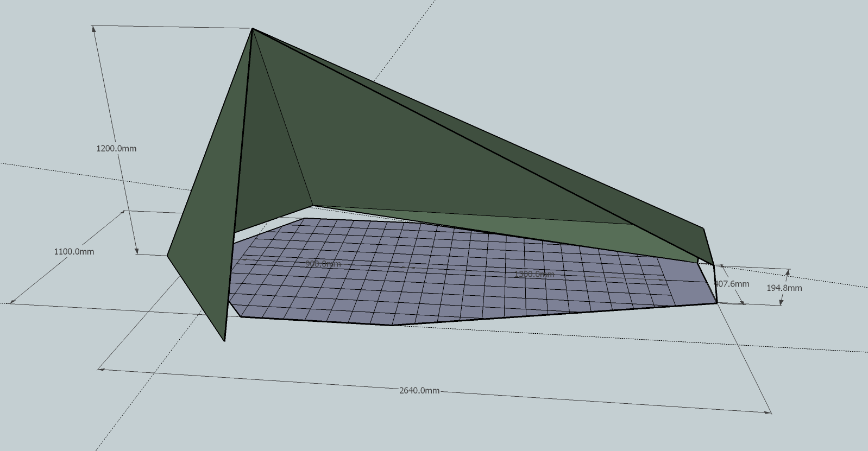
Task: Click the 1300.0mm dimension on the floor
Action: coord(534,274)
